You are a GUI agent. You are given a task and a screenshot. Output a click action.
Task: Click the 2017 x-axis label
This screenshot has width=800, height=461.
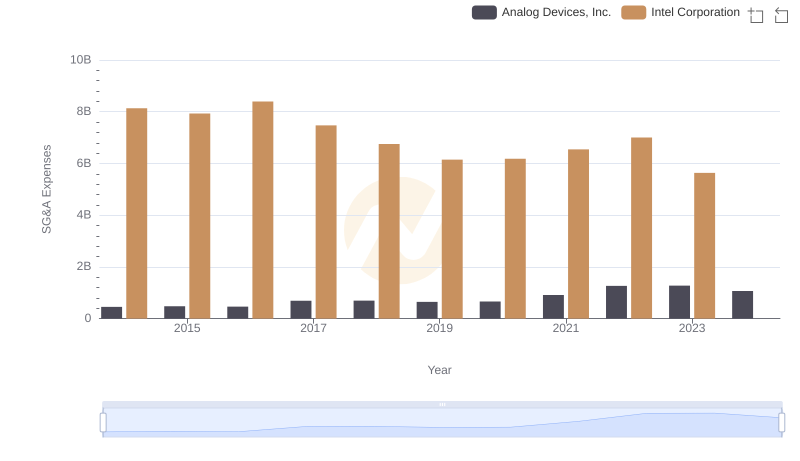tap(313, 328)
